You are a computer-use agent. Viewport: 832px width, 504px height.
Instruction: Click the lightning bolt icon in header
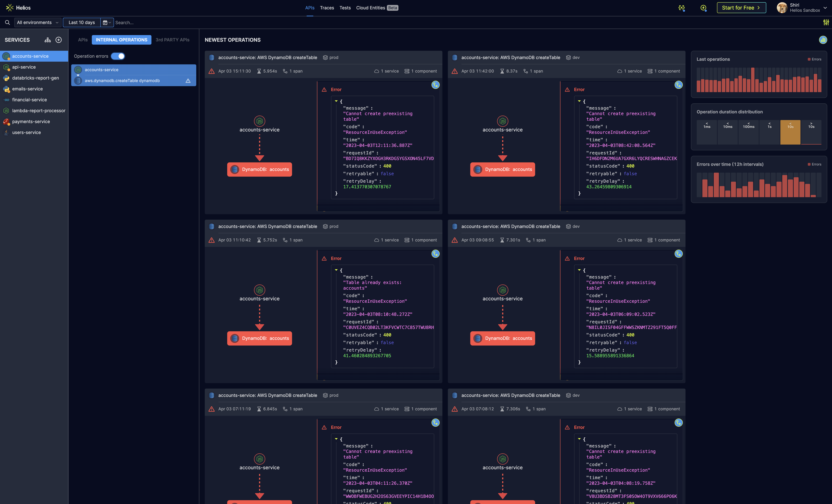point(703,8)
